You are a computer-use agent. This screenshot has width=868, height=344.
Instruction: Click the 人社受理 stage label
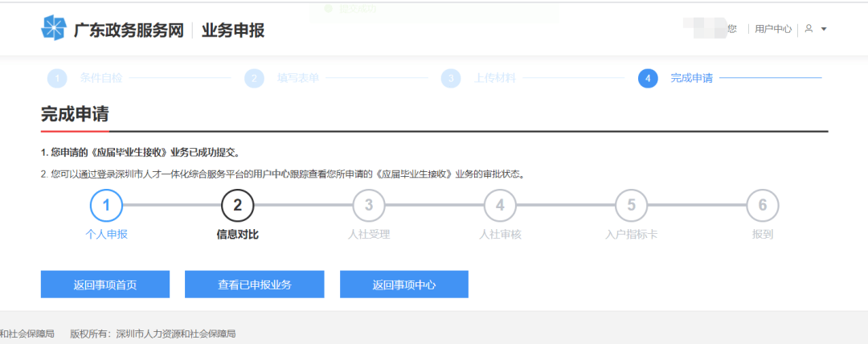369,235
